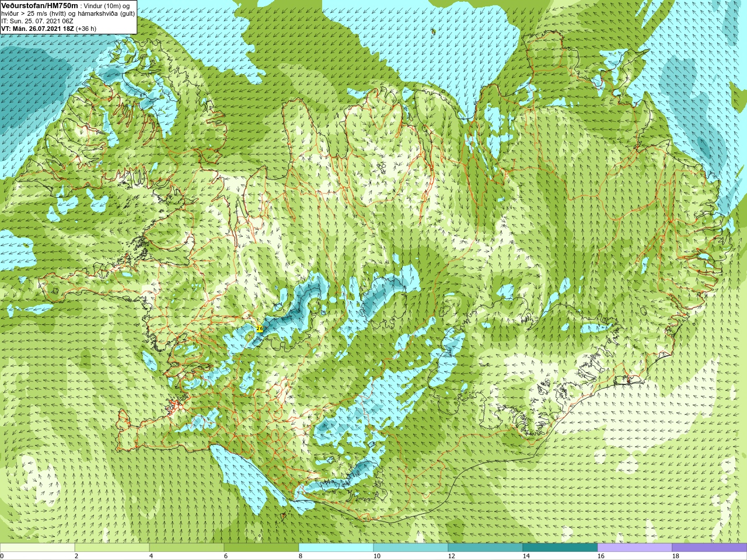Click the '4' label on the wind scale
The width and height of the screenshot is (747, 560).
click(151, 556)
